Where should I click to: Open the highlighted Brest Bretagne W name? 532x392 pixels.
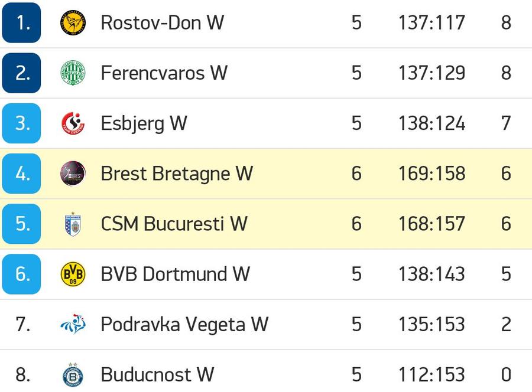177,174
